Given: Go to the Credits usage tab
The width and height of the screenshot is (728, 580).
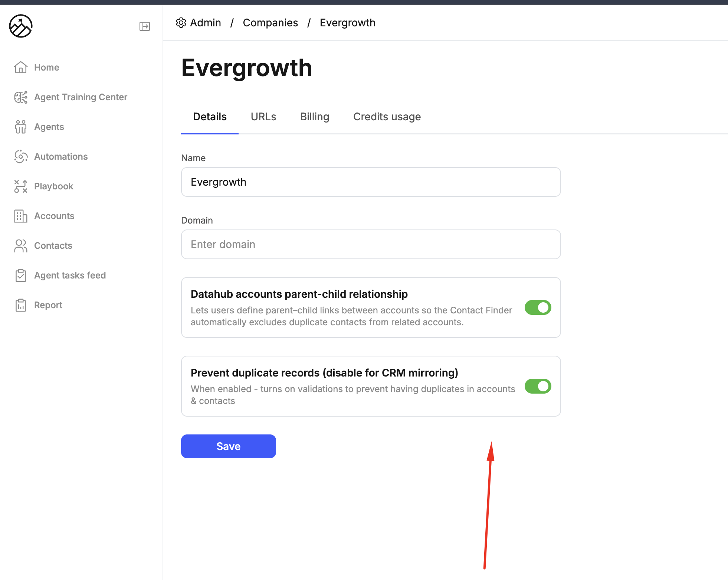Looking at the screenshot, I should point(387,117).
